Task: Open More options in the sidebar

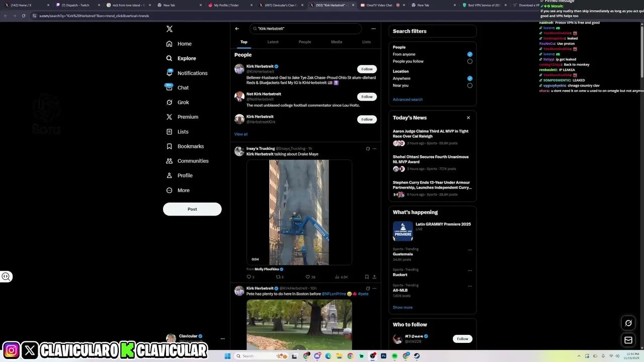Action: pos(178,190)
